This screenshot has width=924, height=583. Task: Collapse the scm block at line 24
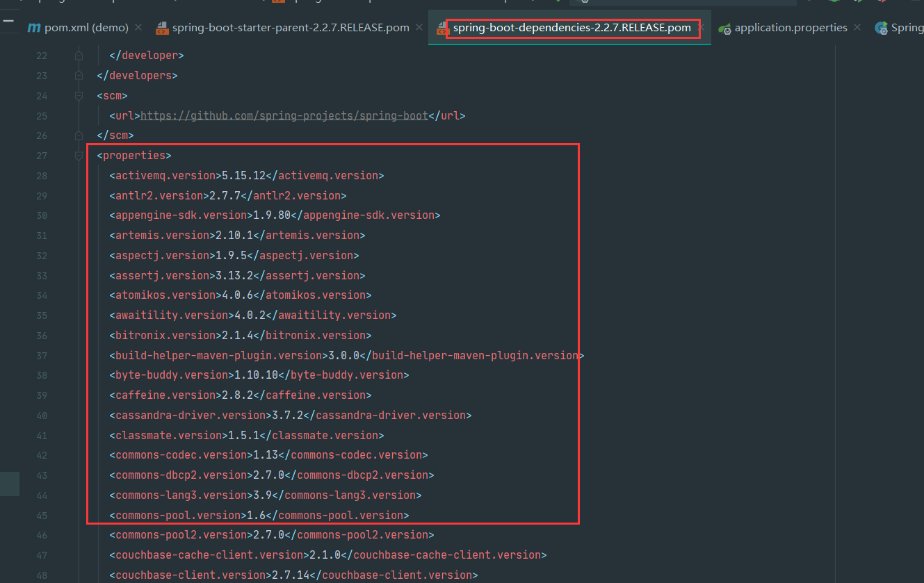[x=79, y=95]
